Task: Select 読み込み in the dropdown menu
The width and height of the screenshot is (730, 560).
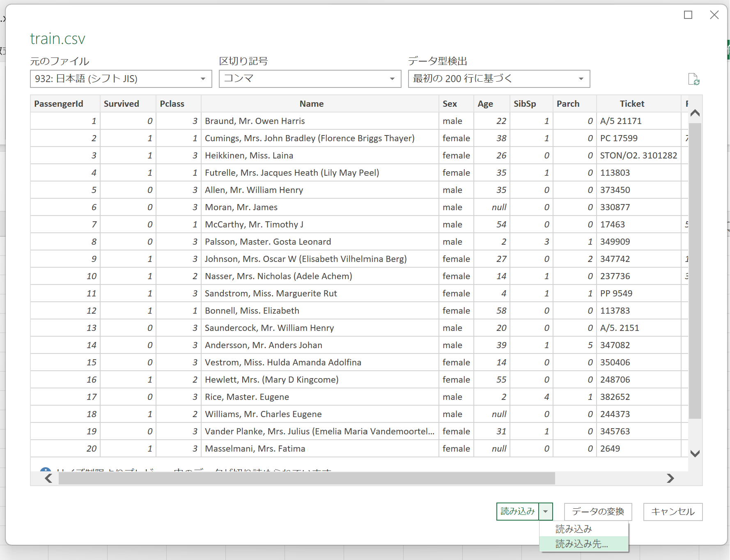Action: [573, 529]
